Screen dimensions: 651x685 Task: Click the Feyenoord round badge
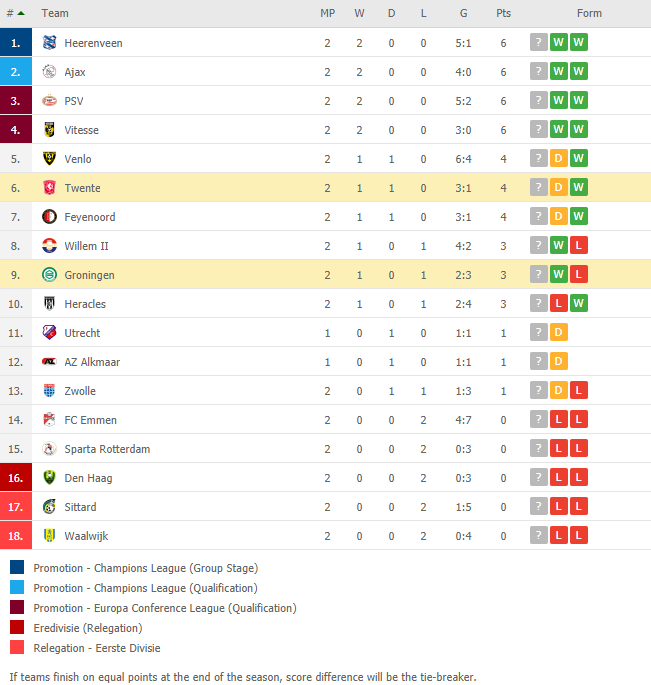click(x=49, y=216)
